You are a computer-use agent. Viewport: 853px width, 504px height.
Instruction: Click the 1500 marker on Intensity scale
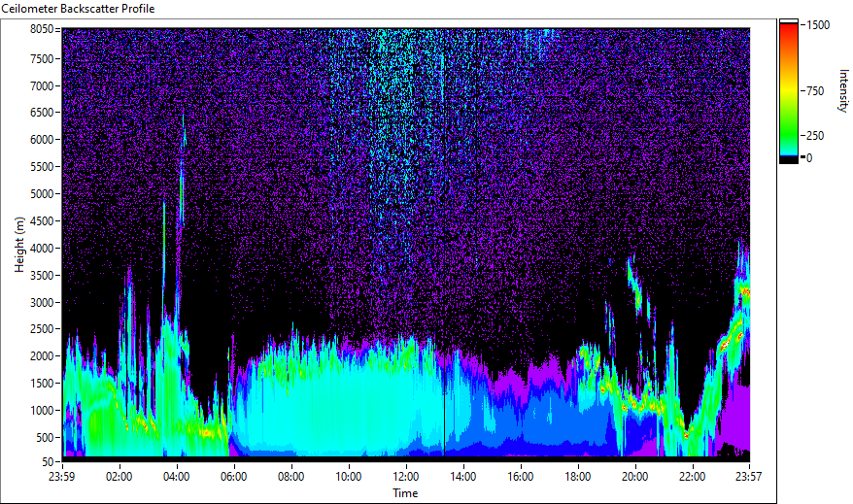pos(818,25)
